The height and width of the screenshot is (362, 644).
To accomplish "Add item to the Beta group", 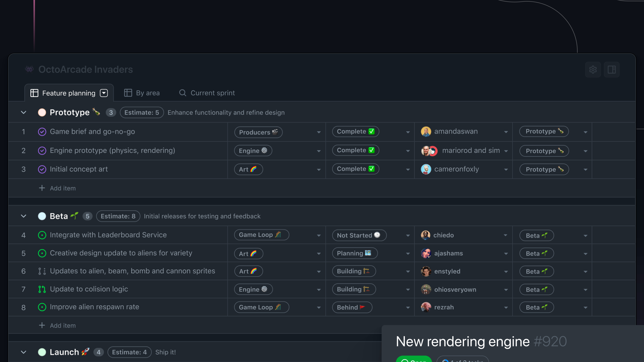I will (x=57, y=326).
